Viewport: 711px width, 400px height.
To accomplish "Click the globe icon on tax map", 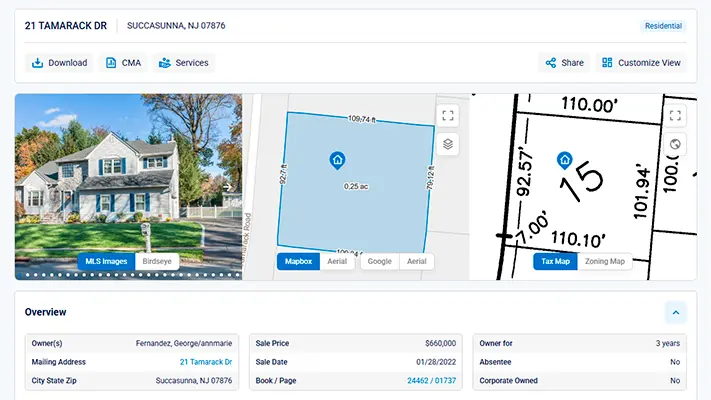I will [x=675, y=144].
